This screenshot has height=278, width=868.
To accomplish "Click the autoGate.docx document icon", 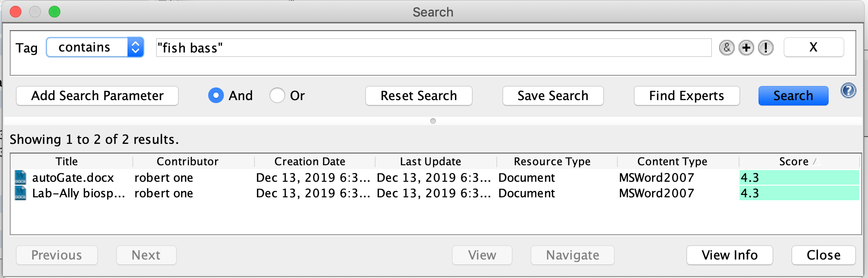I will [x=20, y=177].
